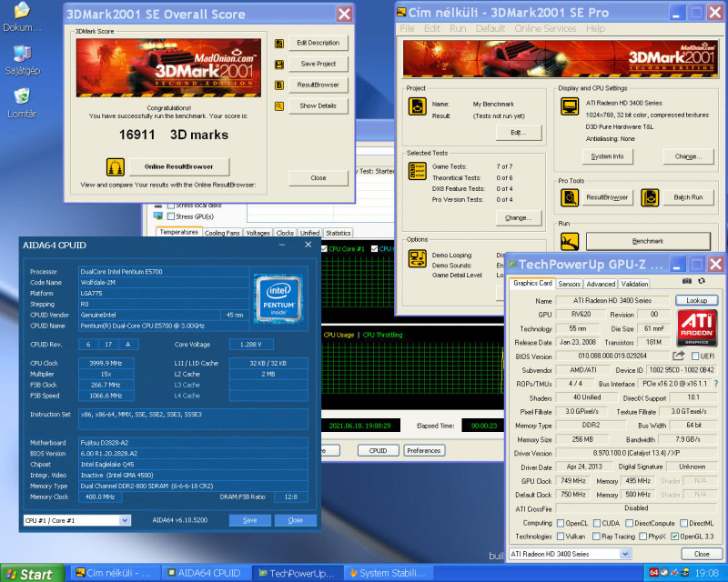This screenshot has height=582, width=728.
Task: Open the Dokum... folder desktop icon
Action: (22, 16)
